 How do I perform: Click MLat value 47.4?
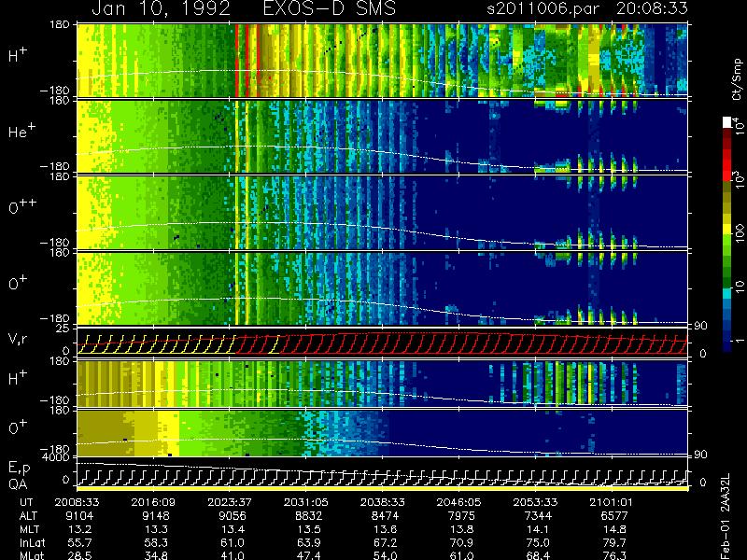308,555
